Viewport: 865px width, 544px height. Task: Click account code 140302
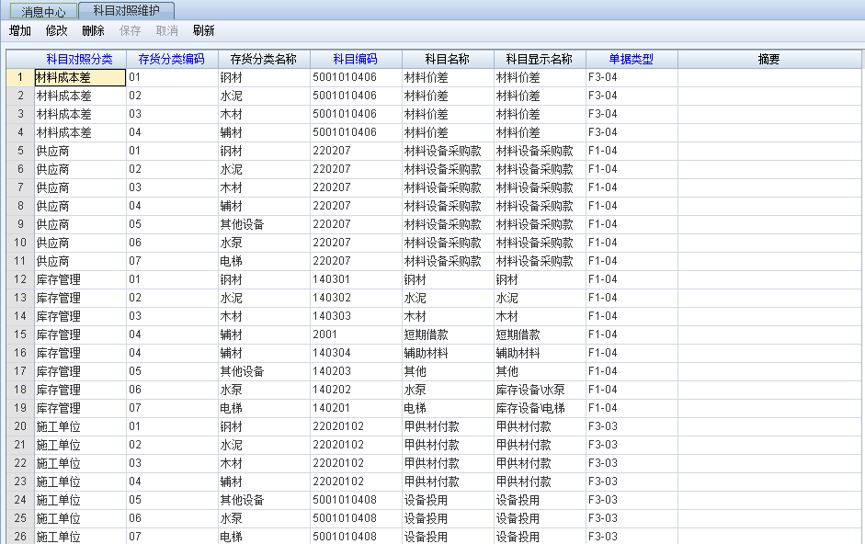pos(356,298)
